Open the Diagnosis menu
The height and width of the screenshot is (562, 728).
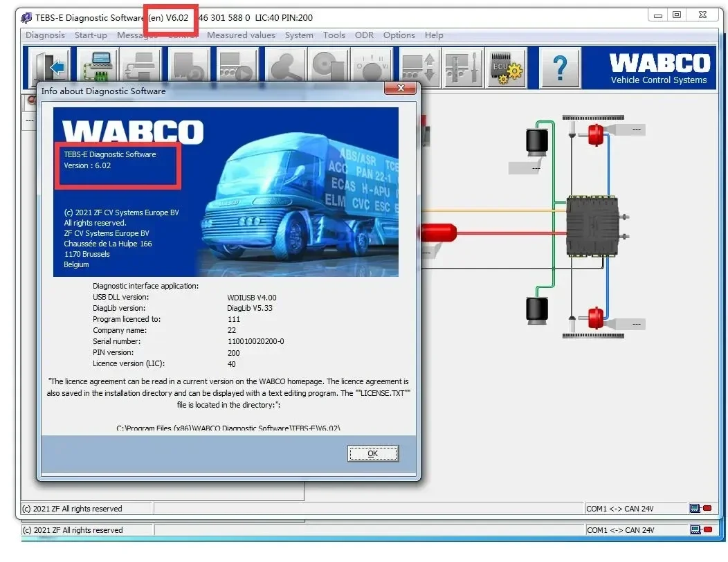[x=45, y=35]
